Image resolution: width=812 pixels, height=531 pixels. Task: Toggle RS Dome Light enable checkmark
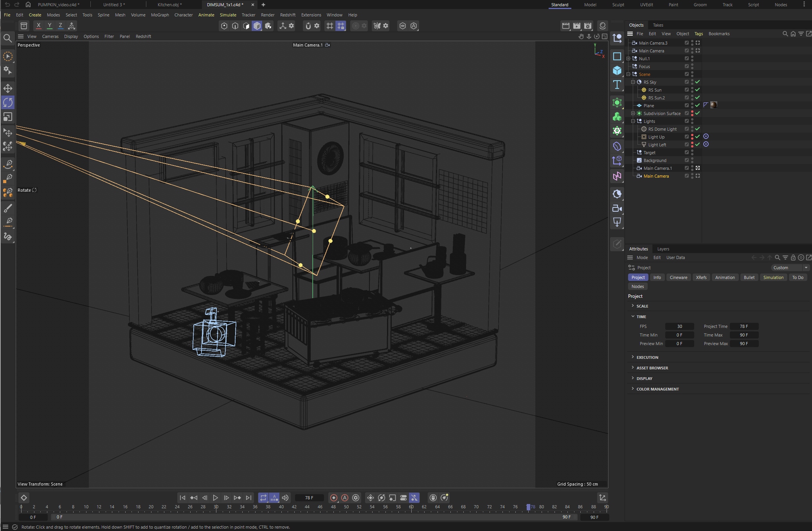[697, 129]
